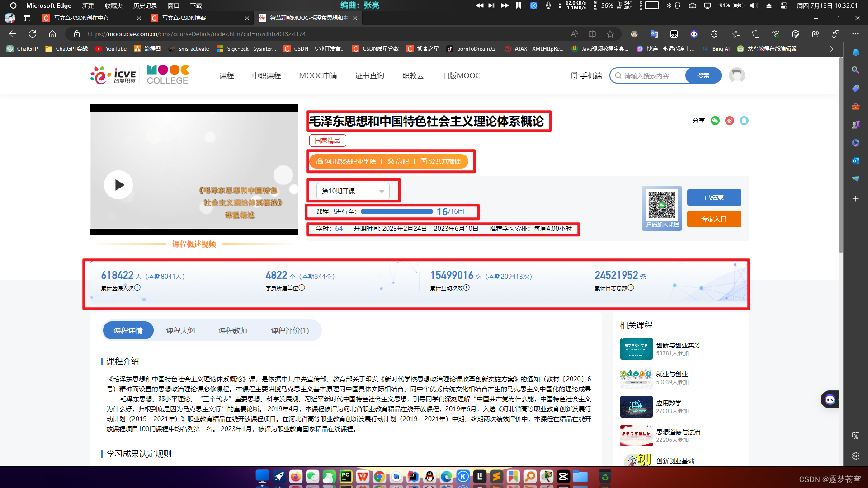
Task: Launch PyCharm from the dock
Action: pos(346,476)
